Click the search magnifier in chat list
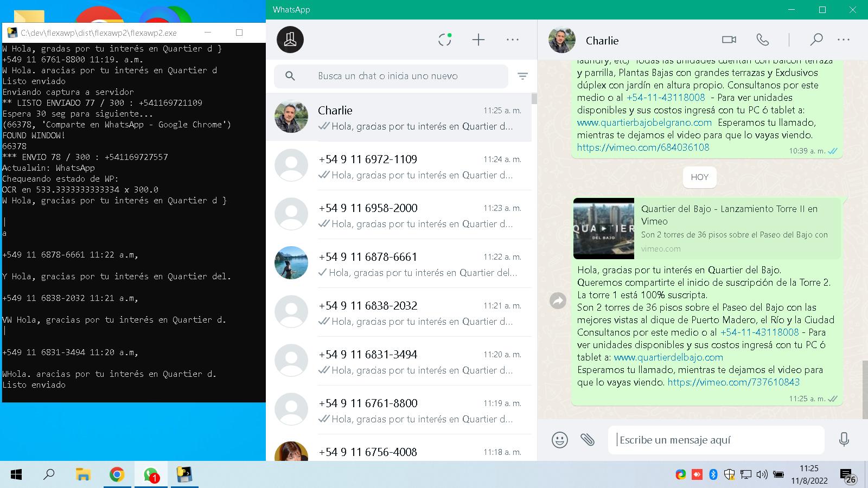Image resolution: width=868 pixels, height=488 pixels. pyautogui.click(x=290, y=76)
